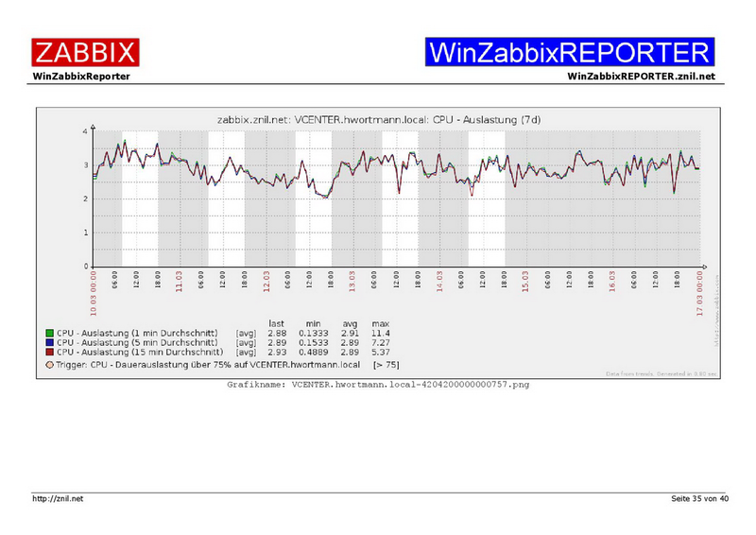Select the max value 11.4
This screenshot has height=535, width=756.
pyautogui.click(x=381, y=333)
